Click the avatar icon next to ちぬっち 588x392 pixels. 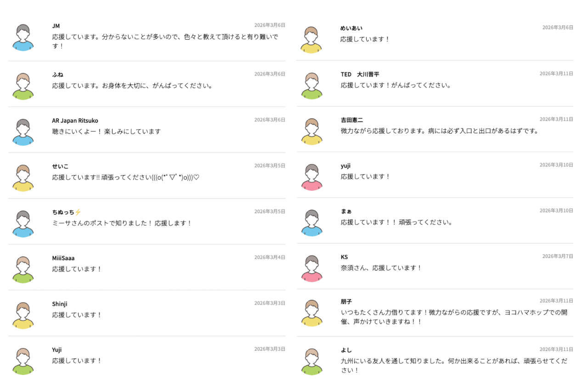(x=23, y=224)
